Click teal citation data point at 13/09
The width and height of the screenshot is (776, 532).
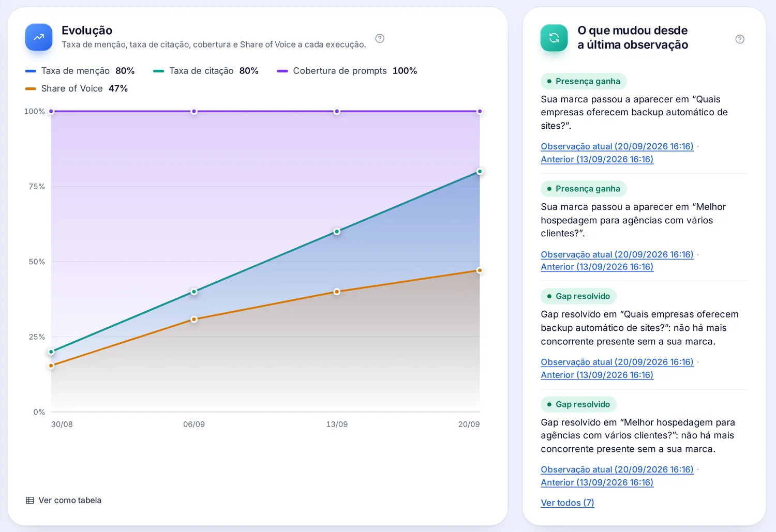tap(337, 232)
